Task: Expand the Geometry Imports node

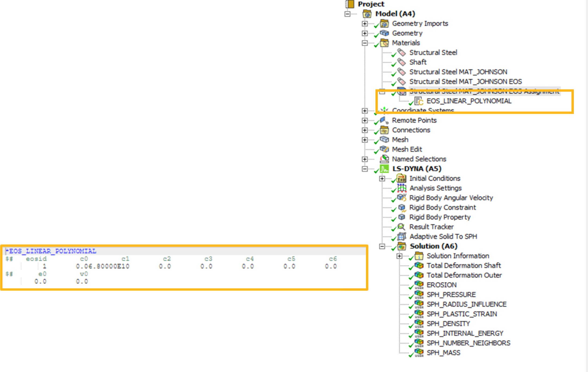Action: [365, 24]
